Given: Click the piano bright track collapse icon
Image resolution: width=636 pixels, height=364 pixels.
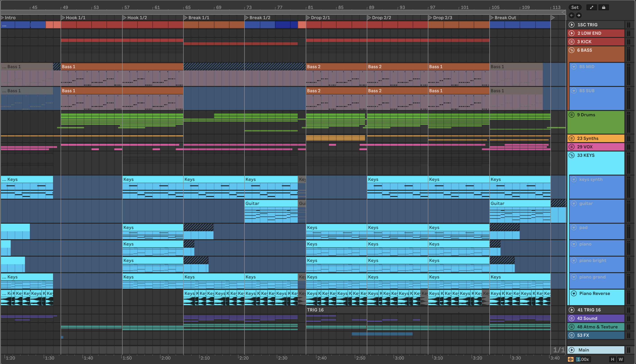Looking at the screenshot, I should pyautogui.click(x=574, y=260).
